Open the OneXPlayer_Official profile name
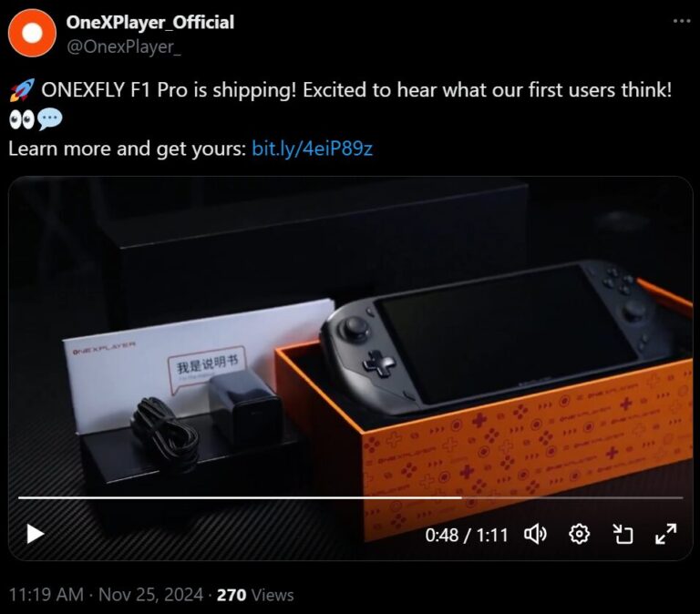The height and width of the screenshot is (614, 700). pyautogui.click(x=150, y=22)
